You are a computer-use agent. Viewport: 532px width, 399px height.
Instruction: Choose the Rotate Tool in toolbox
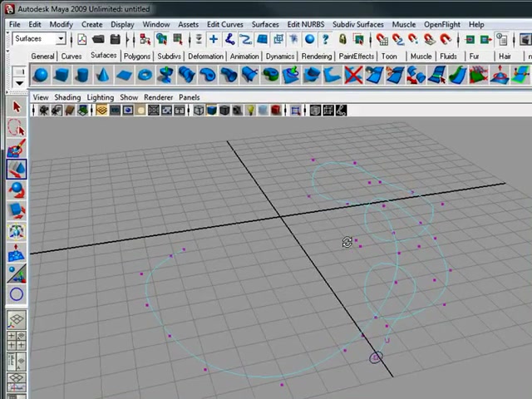click(x=17, y=190)
